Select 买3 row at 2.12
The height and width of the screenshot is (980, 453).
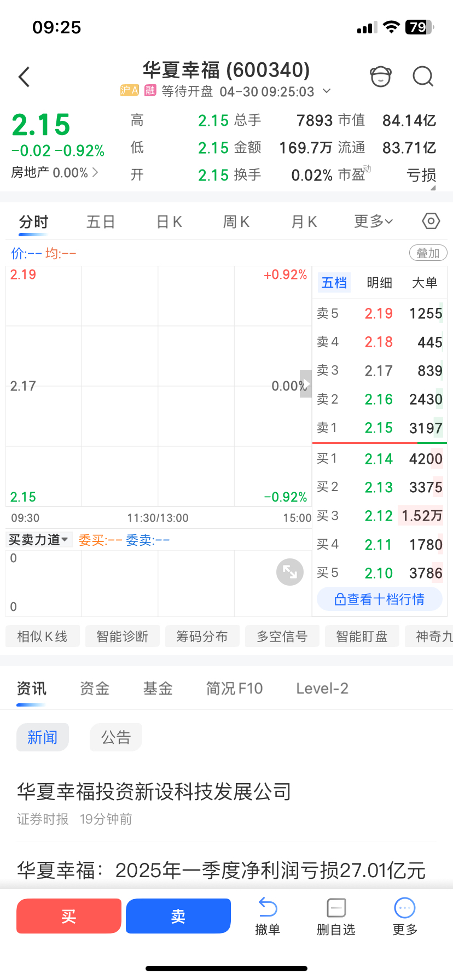click(380, 516)
